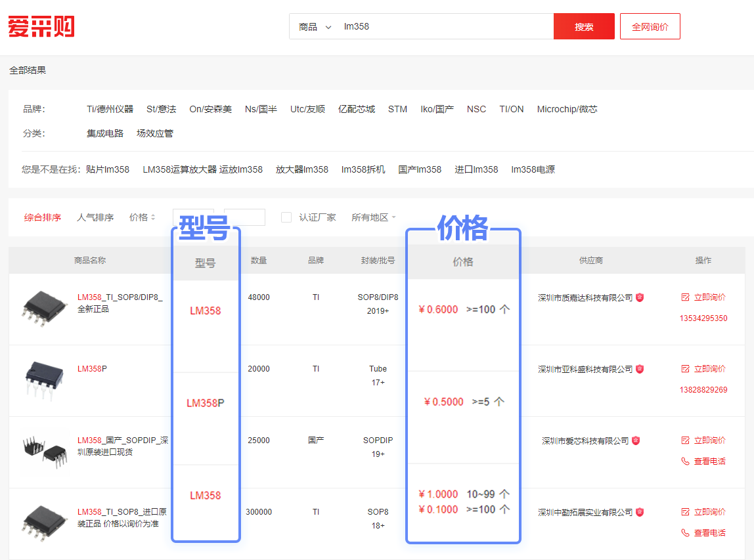Open supplier 深圳中勤拓展实业有限公司
The width and height of the screenshot is (754, 560).
point(585,513)
